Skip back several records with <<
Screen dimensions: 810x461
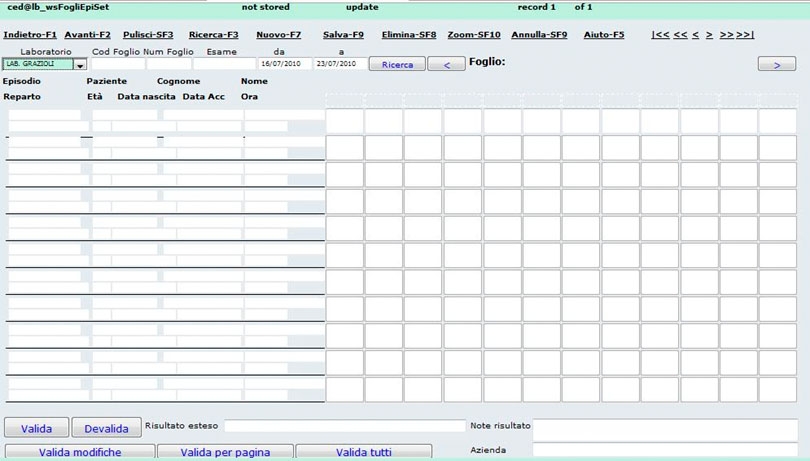(680, 35)
